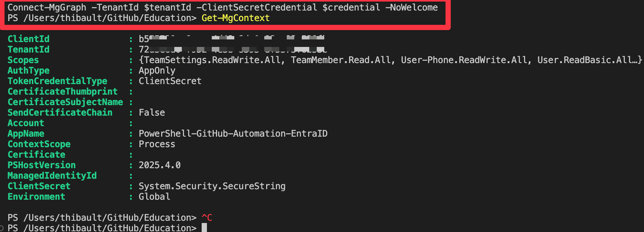
Task: Click the False value of SendCertificateChain
Action: 151,113
